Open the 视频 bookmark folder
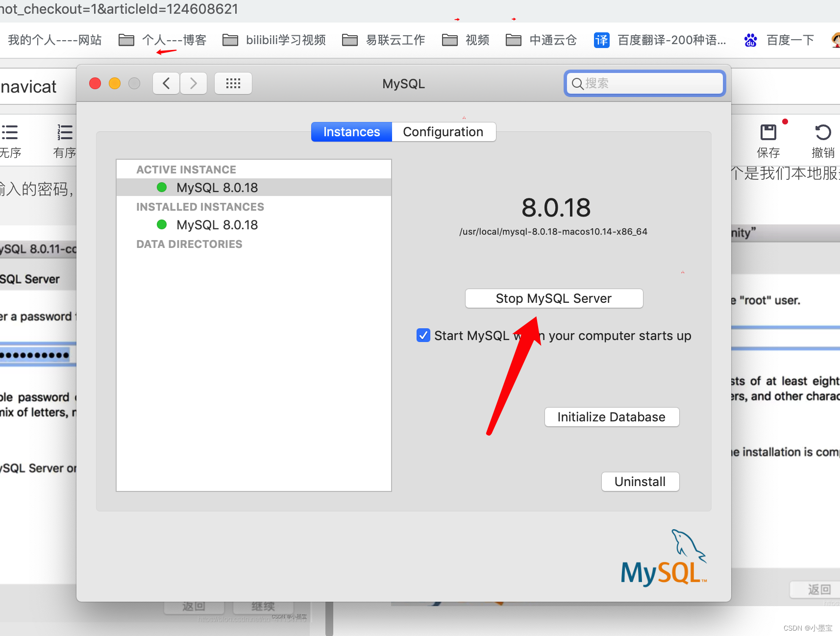This screenshot has height=636, width=840. (x=466, y=40)
